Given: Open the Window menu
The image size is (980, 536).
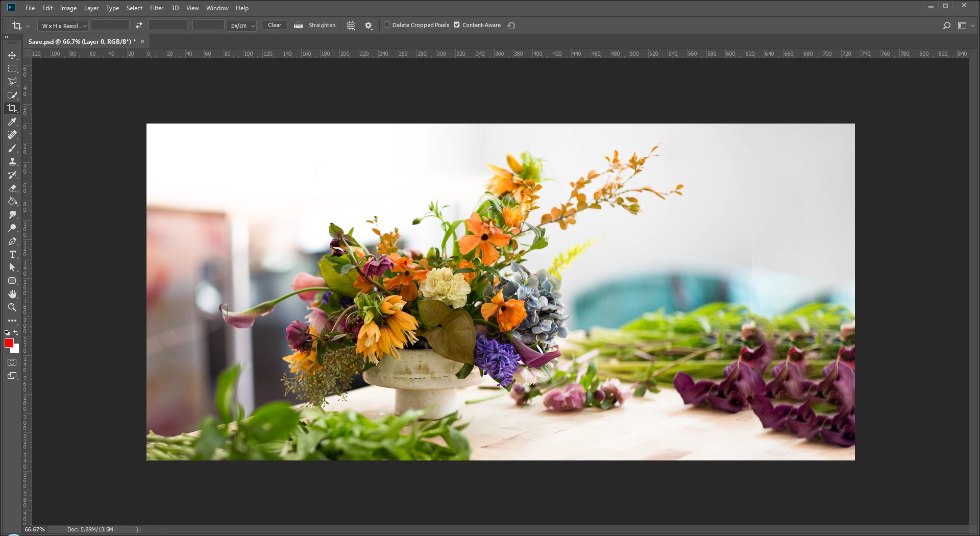Looking at the screenshot, I should point(217,8).
